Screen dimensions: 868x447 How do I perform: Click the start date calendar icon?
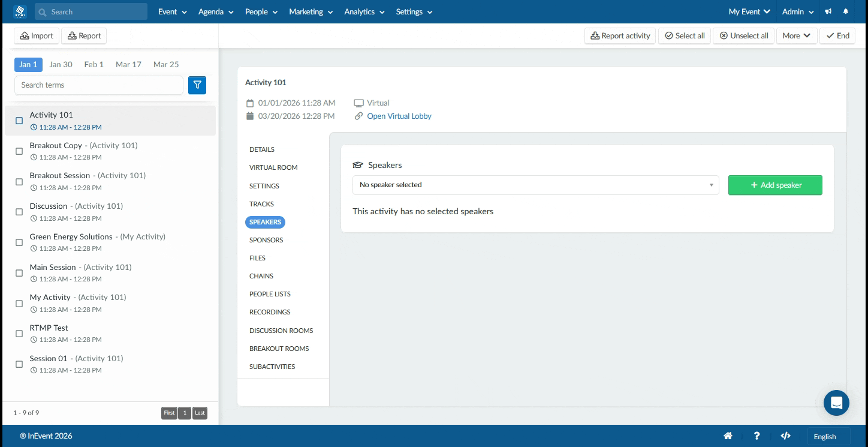[x=250, y=103]
